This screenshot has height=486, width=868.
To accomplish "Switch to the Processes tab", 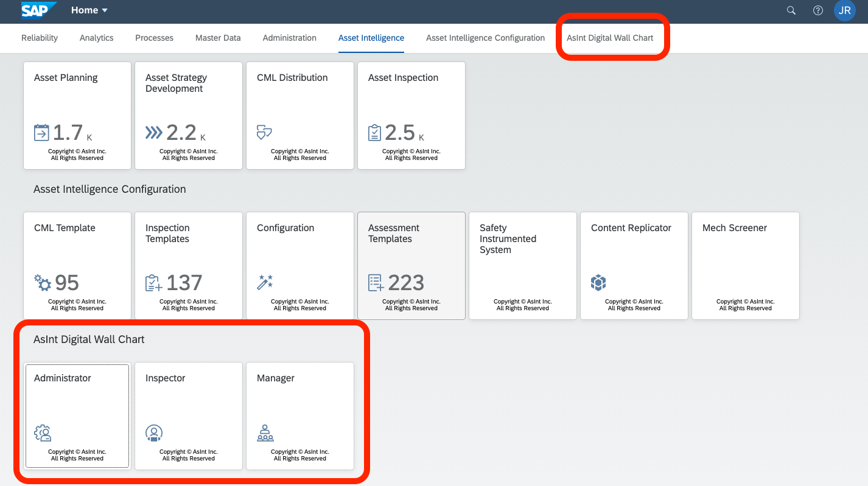I will 154,38.
